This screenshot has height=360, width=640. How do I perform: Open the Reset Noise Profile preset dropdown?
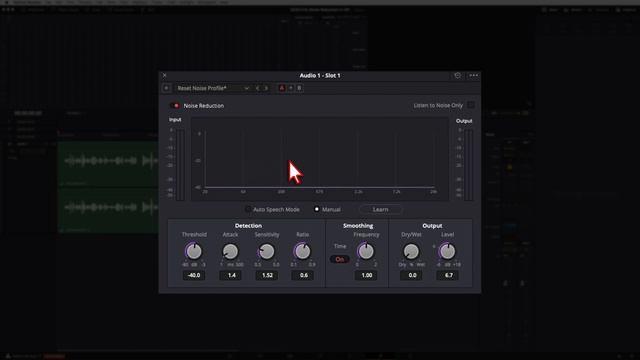(x=213, y=88)
